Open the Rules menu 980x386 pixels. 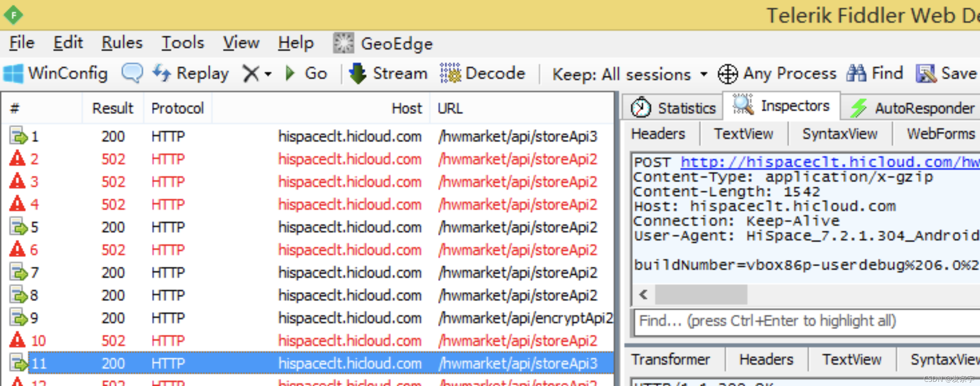tap(122, 43)
